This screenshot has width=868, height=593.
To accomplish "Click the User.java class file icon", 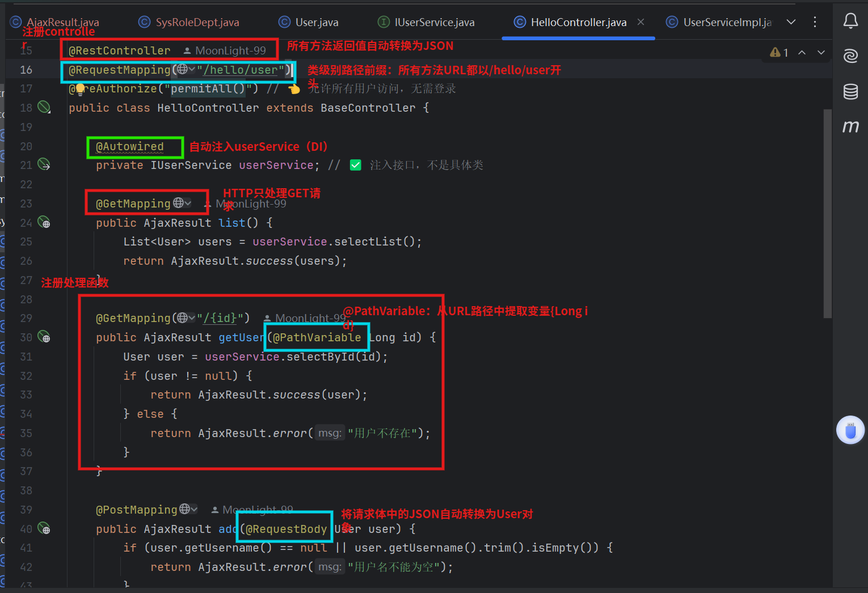I will pyautogui.click(x=284, y=22).
